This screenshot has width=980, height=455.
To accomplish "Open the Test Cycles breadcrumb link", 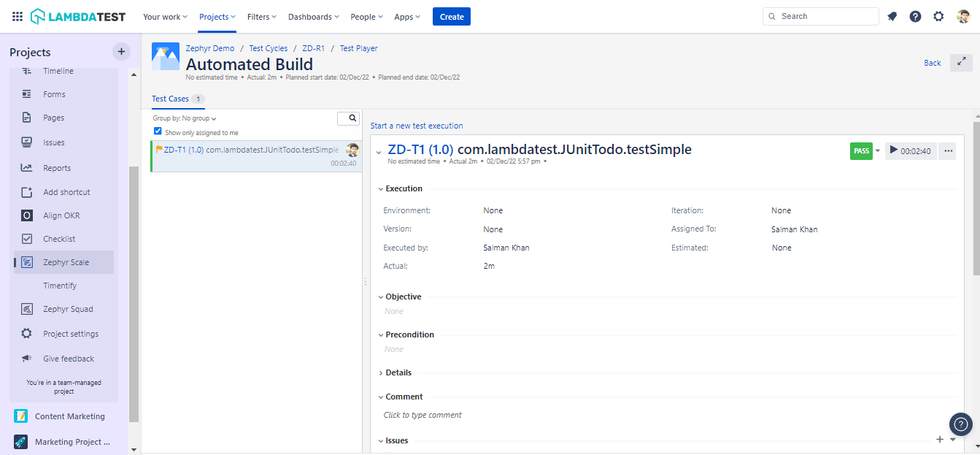I will (x=268, y=47).
